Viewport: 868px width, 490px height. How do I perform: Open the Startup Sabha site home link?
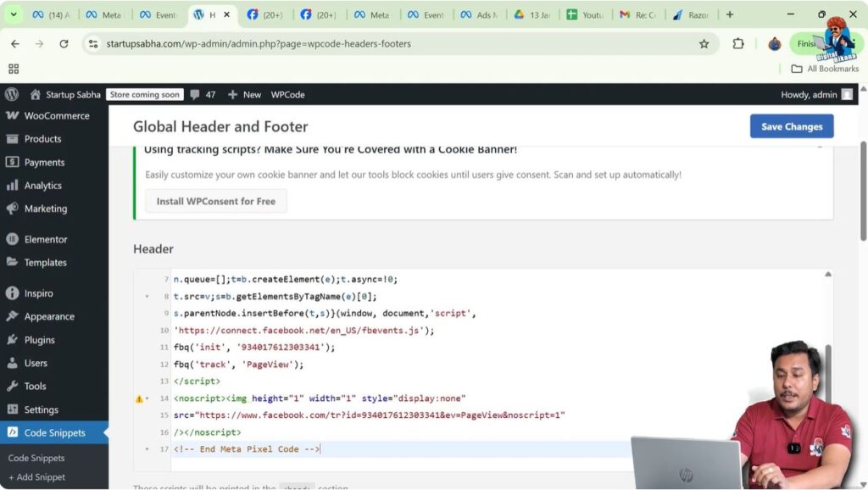[x=65, y=95]
